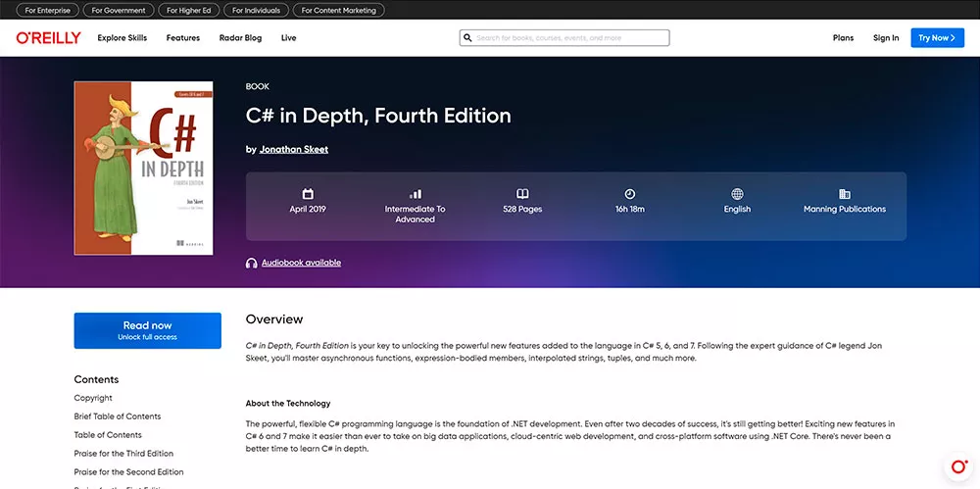Click the headphones icon beside Audiobook available

(x=251, y=264)
